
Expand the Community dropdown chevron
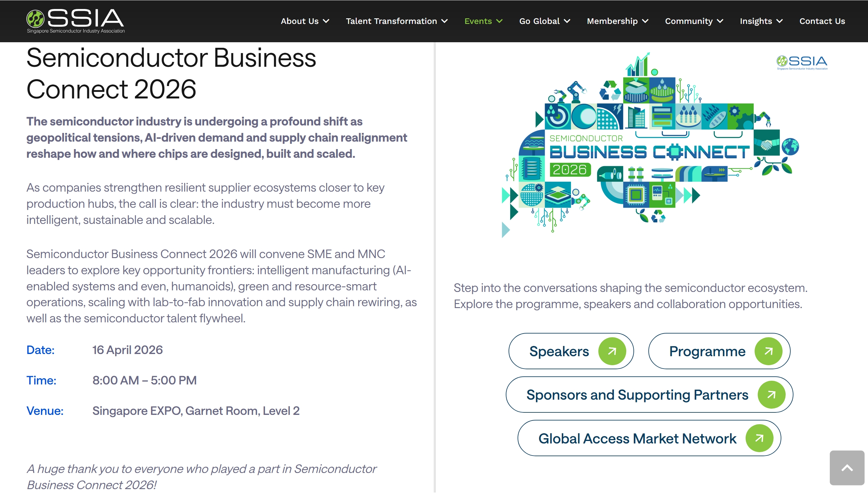(720, 21)
